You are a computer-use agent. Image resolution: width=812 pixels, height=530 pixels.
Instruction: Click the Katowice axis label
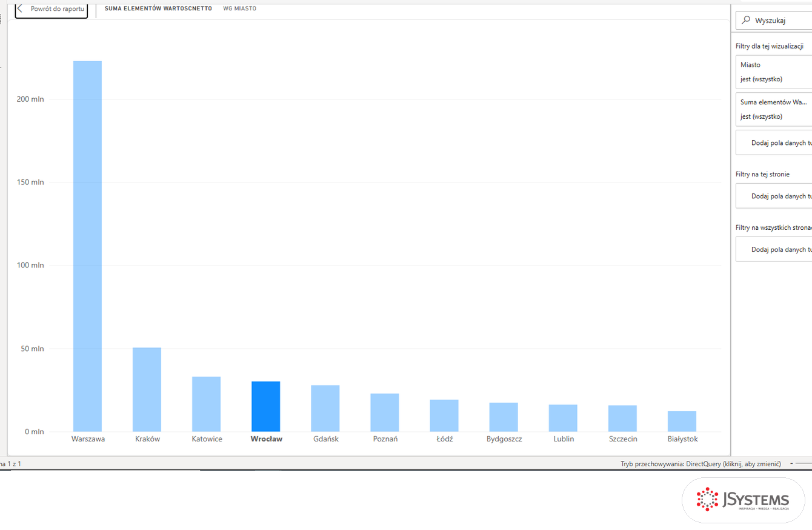207,439
